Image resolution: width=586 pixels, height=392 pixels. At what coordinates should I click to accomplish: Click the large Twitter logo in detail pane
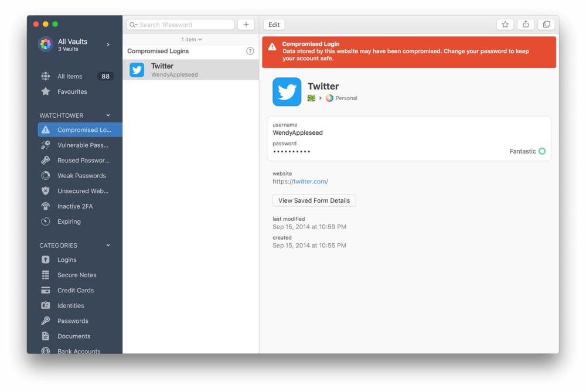click(287, 92)
